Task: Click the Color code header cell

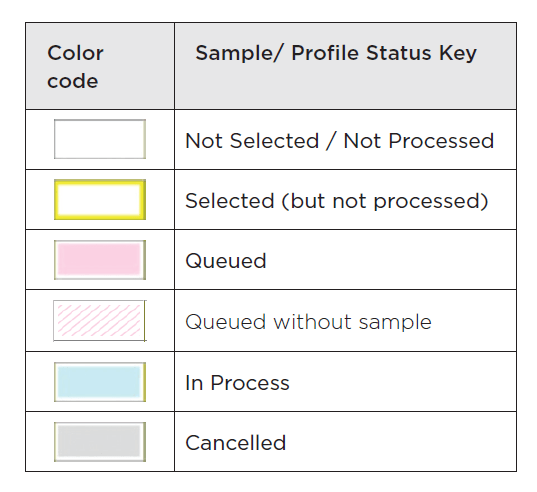Action: pyautogui.click(x=100, y=66)
